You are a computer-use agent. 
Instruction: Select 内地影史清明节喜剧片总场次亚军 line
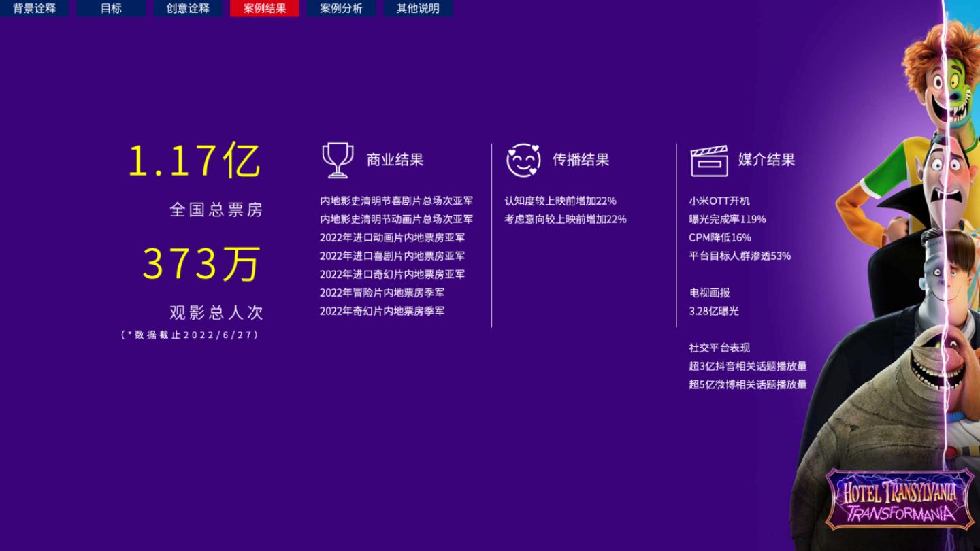tap(397, 201)
